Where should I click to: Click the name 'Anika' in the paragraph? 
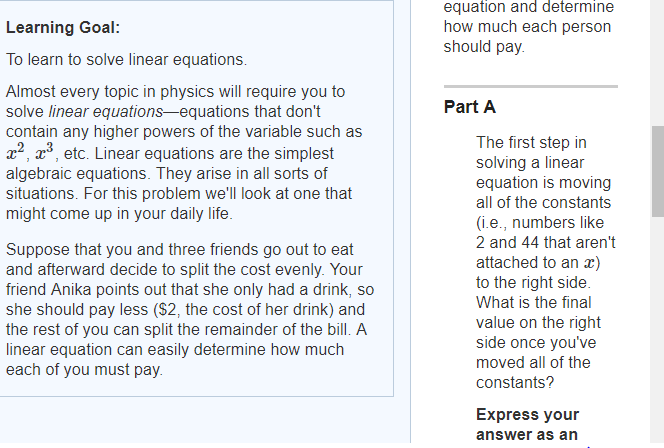(71, 290)
